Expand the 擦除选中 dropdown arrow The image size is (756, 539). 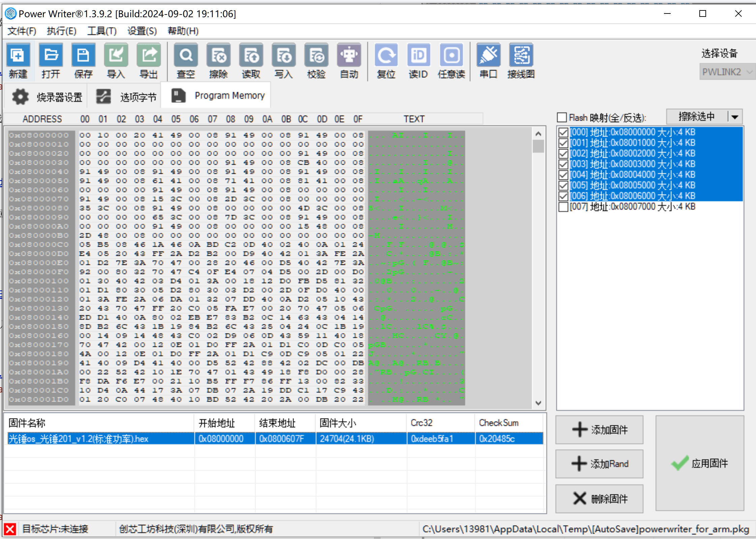click(735, 117)
